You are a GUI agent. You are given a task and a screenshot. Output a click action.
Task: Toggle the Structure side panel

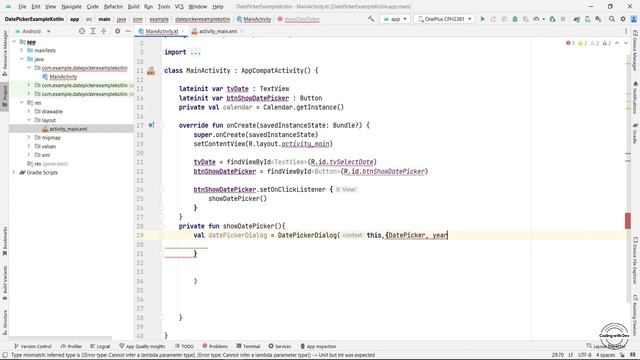4,322
